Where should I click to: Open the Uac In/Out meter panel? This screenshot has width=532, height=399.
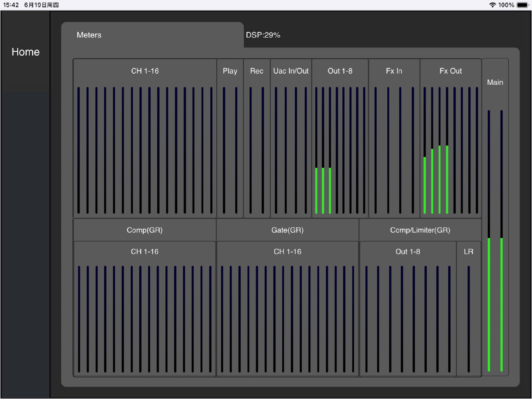click(291, 138)
